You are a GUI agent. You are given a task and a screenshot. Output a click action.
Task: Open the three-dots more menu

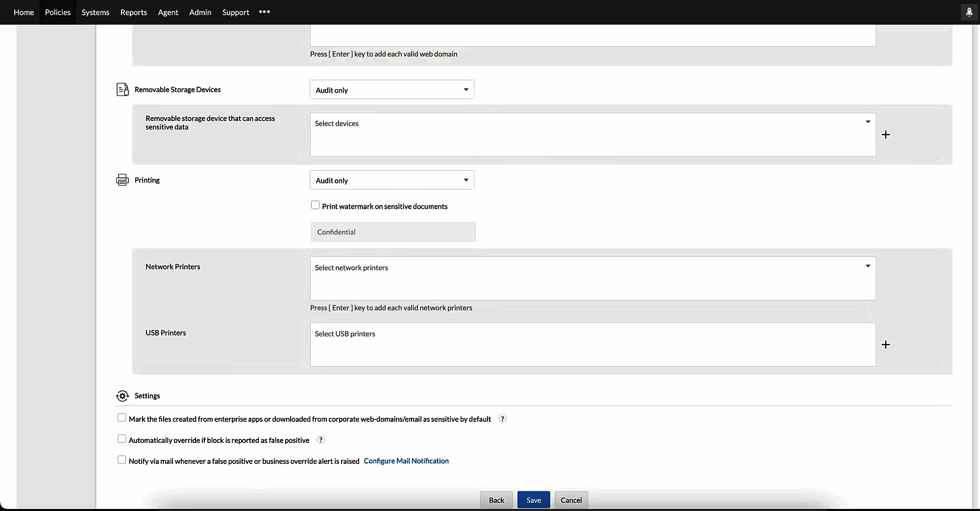click(265, 12)
